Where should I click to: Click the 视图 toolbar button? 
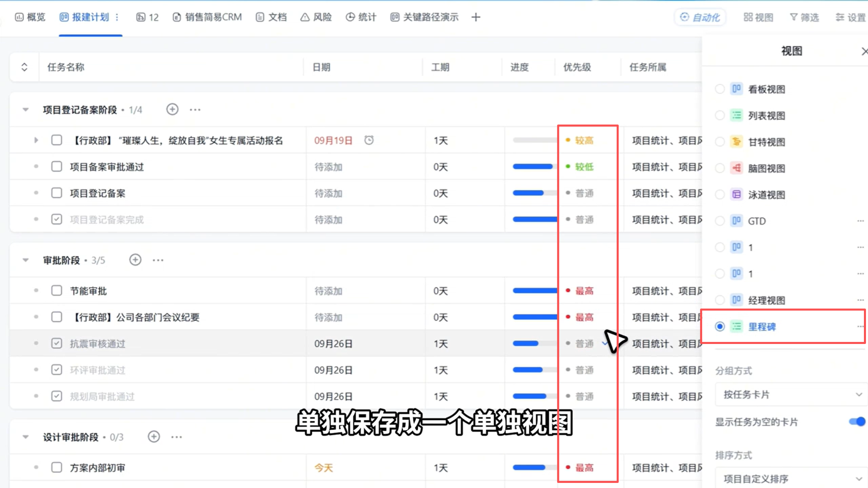[x=758, y=17]
